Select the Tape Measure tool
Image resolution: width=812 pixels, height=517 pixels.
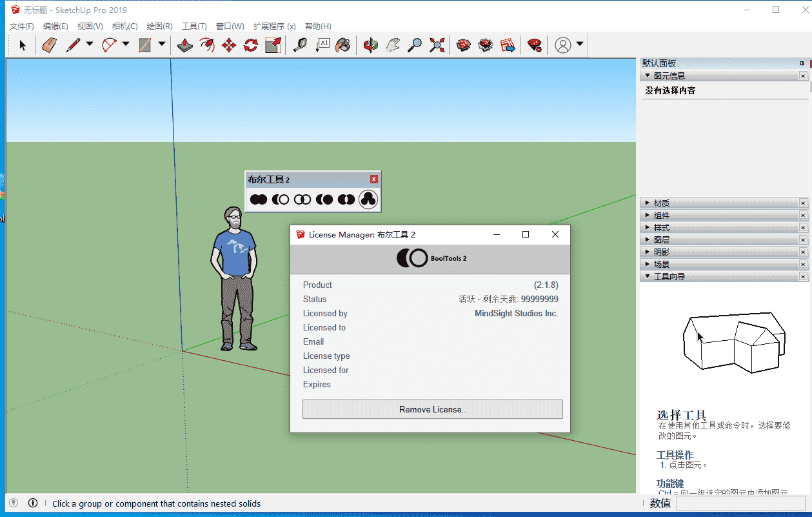pyautogui.click(x=300, y=45)
